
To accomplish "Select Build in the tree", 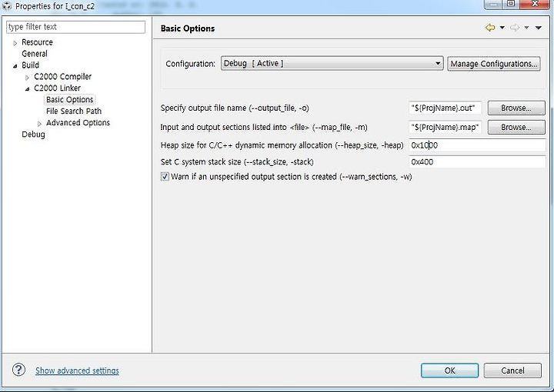I will (30, 65).
